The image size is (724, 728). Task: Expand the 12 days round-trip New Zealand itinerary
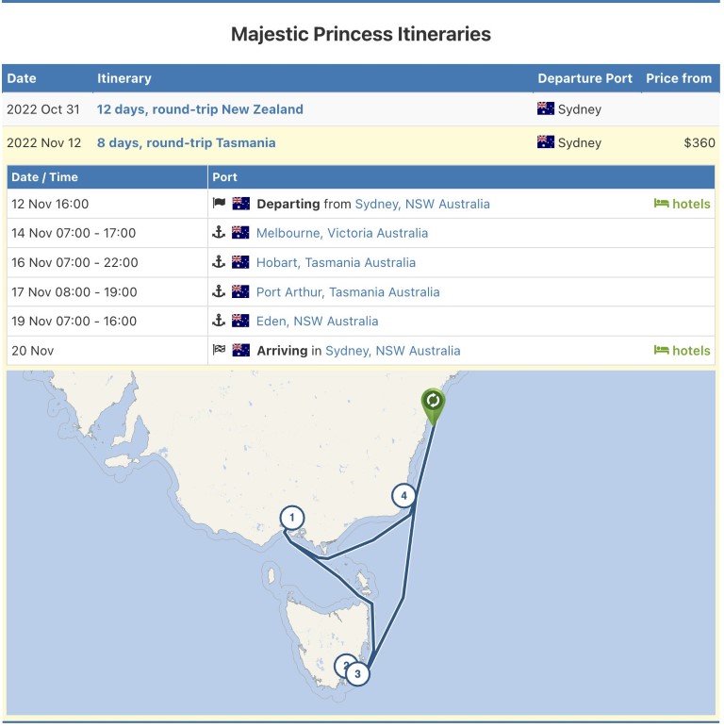200,109
